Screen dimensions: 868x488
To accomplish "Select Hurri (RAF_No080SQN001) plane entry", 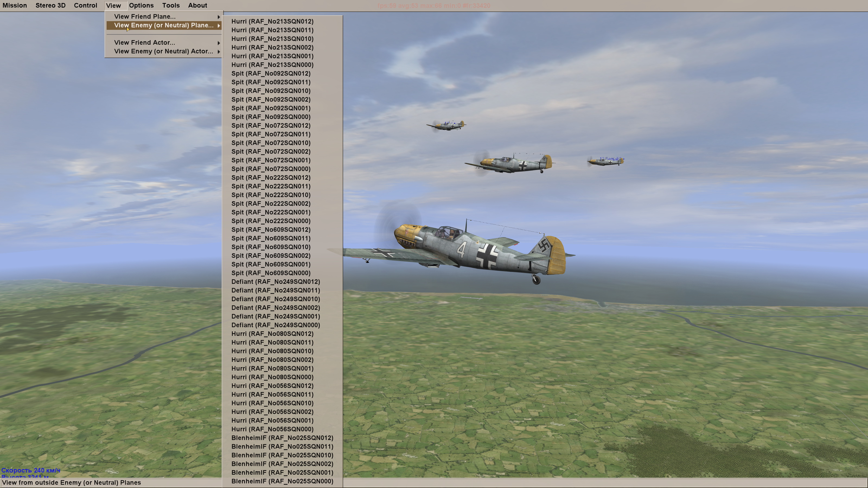I will pos(272,368).
